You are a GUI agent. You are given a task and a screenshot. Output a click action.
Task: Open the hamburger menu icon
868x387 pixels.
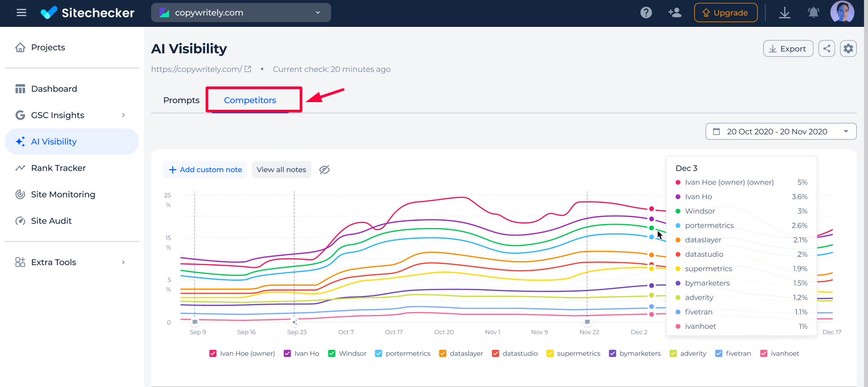point(21,13)
